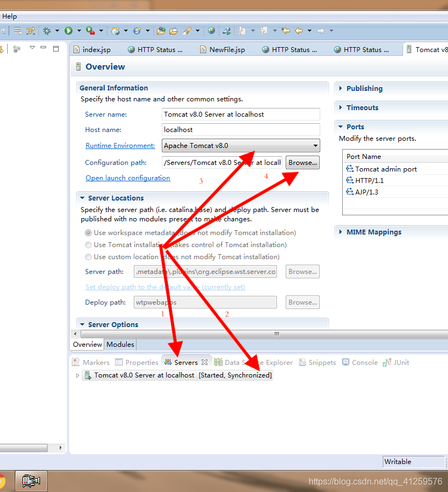Click the green Run play icon
448x492 pixels.
click(x=69, y=31)
